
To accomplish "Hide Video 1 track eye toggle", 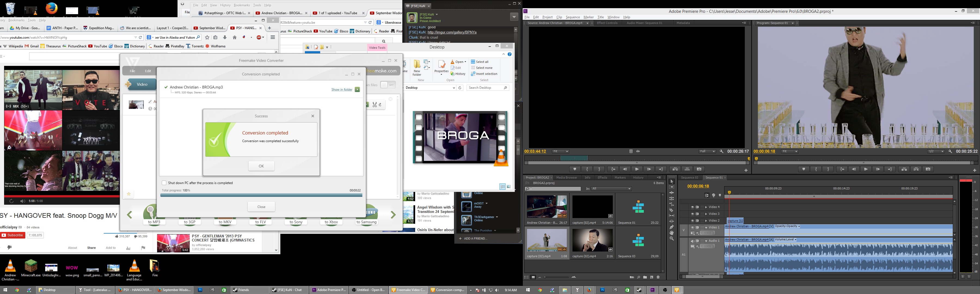I will pyautogui.click(x=692, y=227).
